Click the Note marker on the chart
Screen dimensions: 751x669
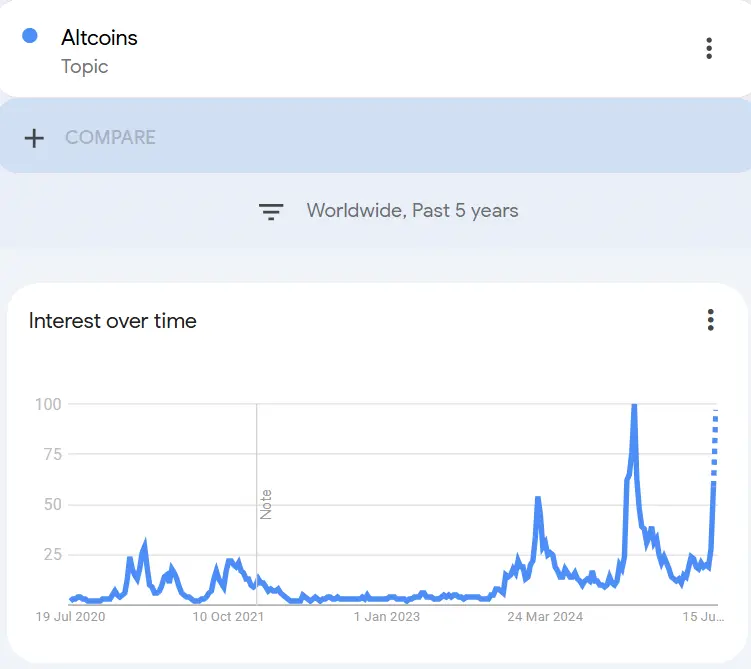[x=266, y=504]
